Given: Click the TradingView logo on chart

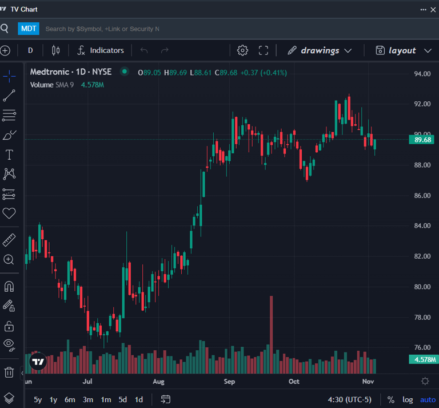Looking at the screenshot, I should 38,362.
